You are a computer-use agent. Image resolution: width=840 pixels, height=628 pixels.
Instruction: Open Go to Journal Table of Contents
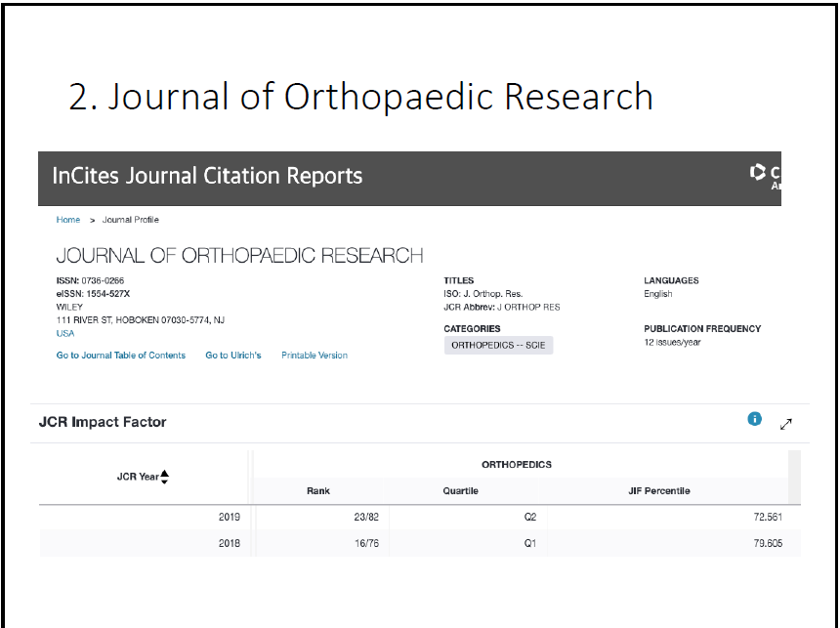pos(121,356)
